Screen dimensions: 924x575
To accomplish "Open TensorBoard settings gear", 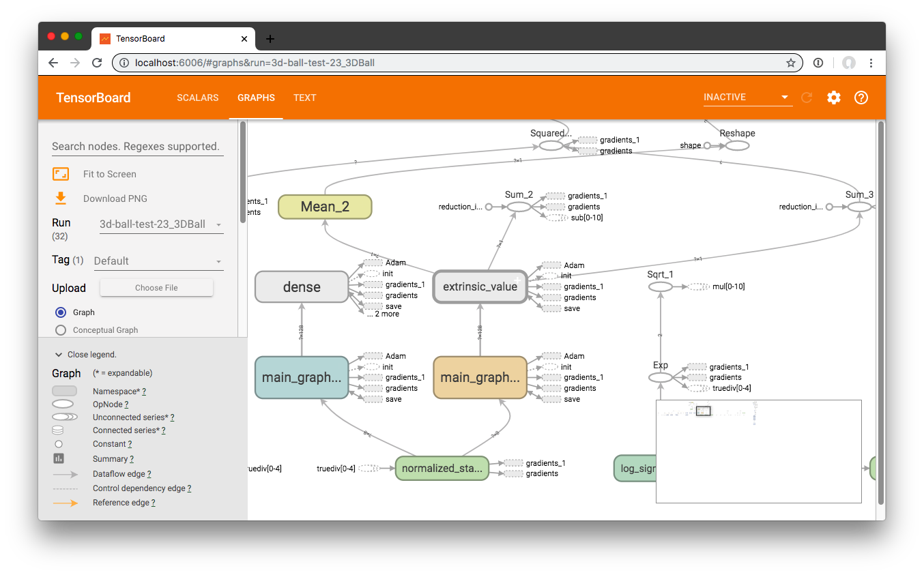I will pyautogui.click(x=834, y=98).
